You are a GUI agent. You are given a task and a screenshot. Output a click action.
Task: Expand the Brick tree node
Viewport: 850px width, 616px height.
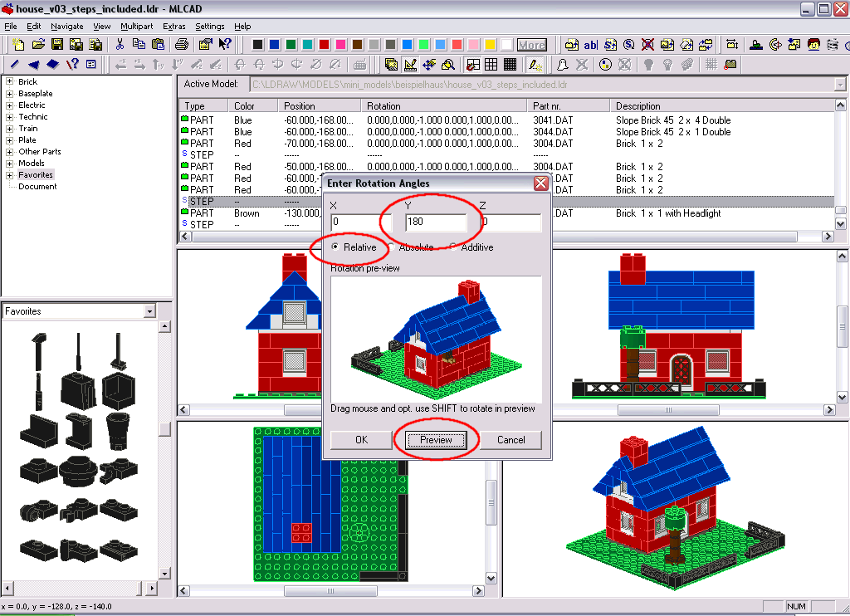9,82
